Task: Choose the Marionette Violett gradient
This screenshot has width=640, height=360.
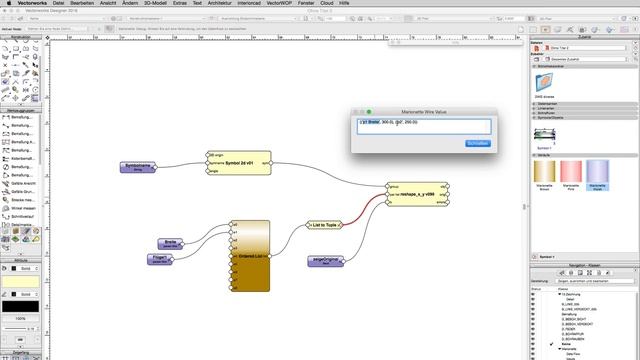Action: click(x=597, y=176)
